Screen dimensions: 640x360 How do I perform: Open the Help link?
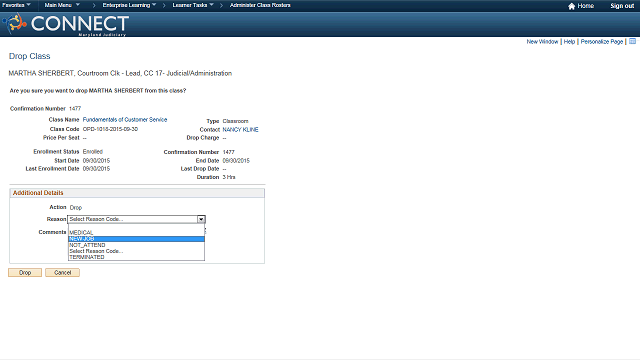[569, 42]
